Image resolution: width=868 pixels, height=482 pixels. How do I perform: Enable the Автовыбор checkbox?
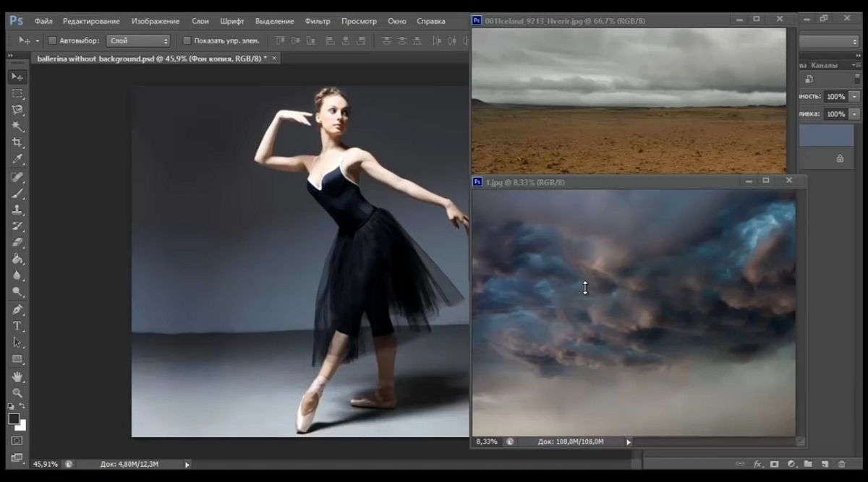click(x=52, y=40)
